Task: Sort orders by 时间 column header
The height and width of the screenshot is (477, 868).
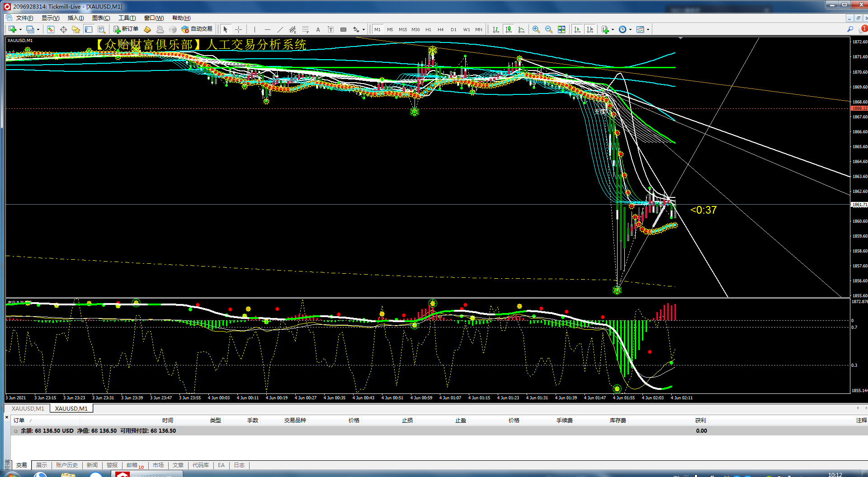Action: [x=168, y=421]
